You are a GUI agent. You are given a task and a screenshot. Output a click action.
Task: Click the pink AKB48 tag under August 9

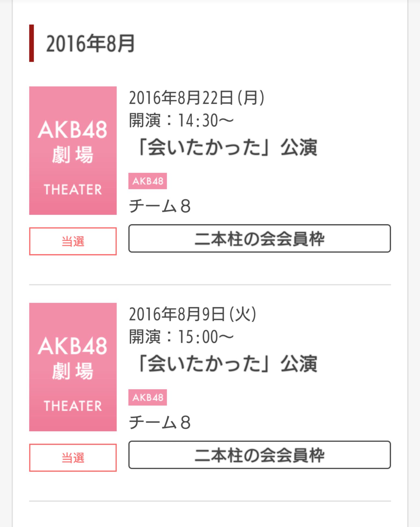(x=148, y=397)
